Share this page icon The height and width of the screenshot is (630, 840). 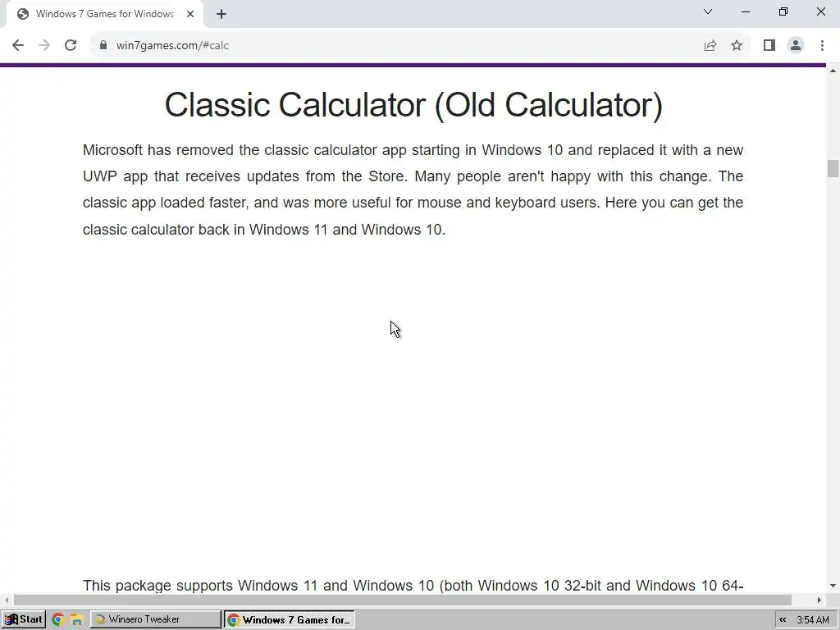[710, 46]
